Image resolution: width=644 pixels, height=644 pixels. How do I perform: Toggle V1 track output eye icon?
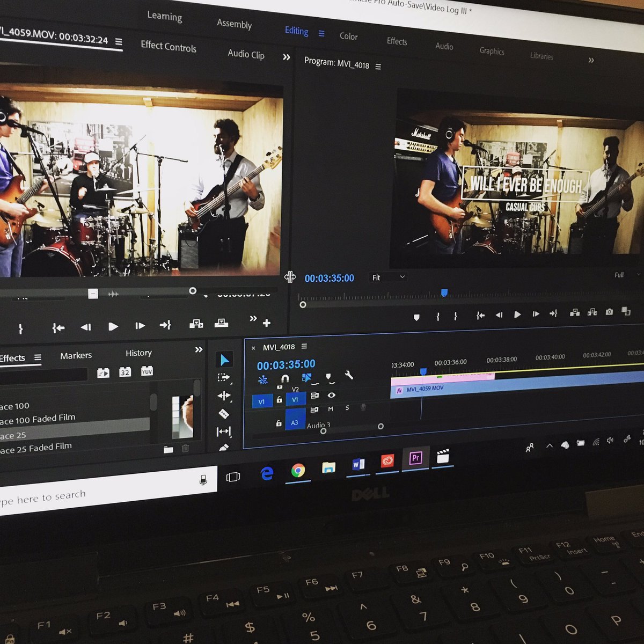tap(332, 395)
